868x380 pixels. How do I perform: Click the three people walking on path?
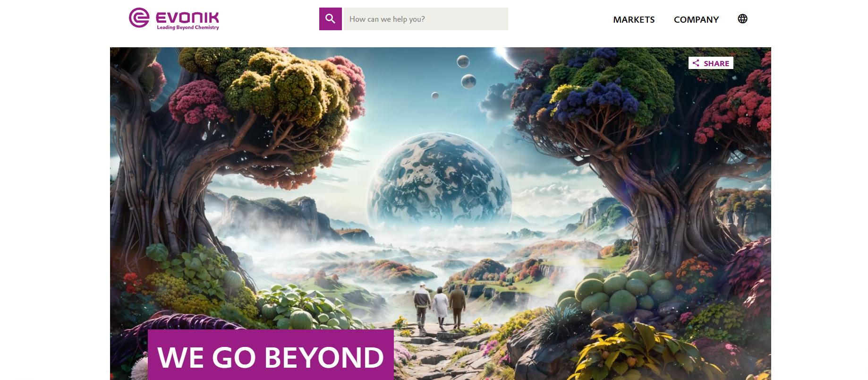440,305
